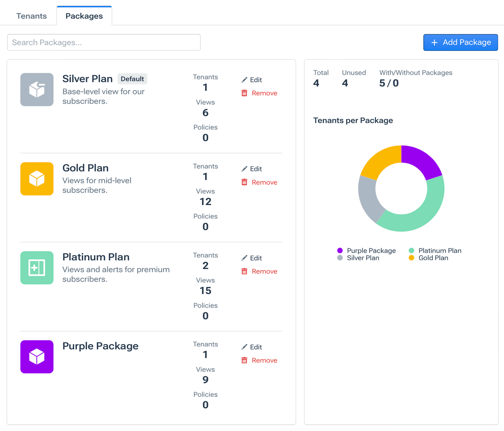Viewport: 504px width, 431px height.
Task: Click the gray legend dot for Silver Plan
Action: [x=339, y=258]
